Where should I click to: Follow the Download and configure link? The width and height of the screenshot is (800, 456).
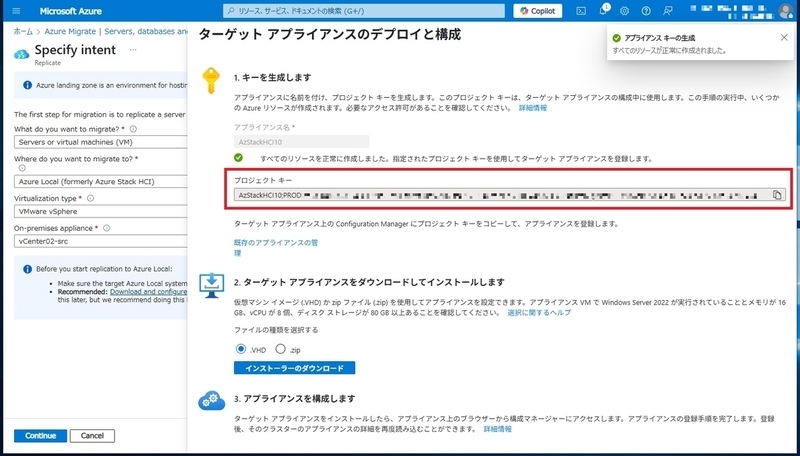(148, 292)
